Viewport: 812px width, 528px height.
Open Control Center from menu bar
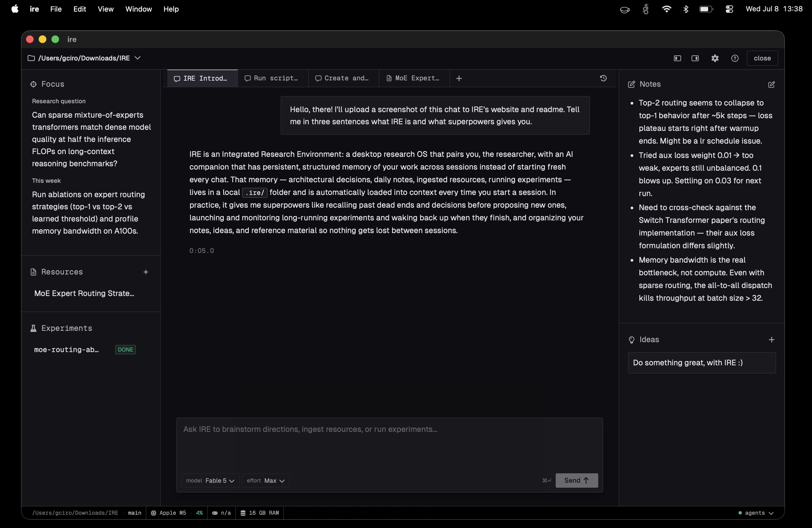729,9
